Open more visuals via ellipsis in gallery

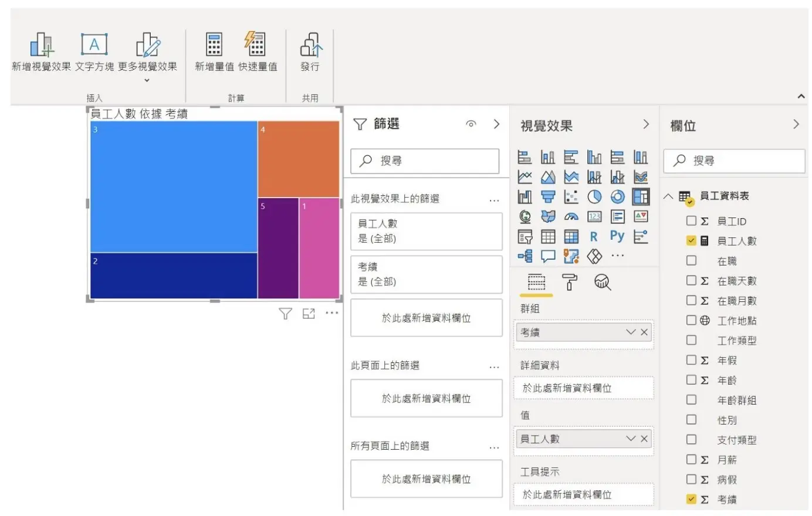tap(617, 256)
